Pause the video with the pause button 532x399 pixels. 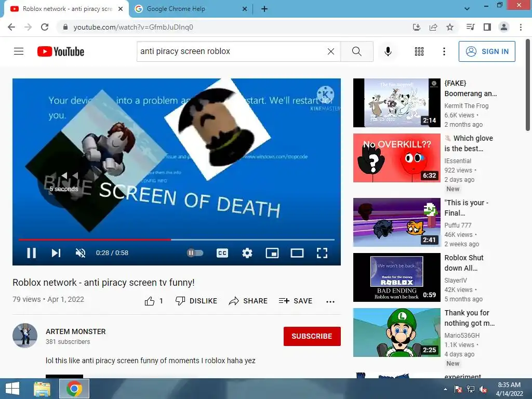tap(31, 253)
